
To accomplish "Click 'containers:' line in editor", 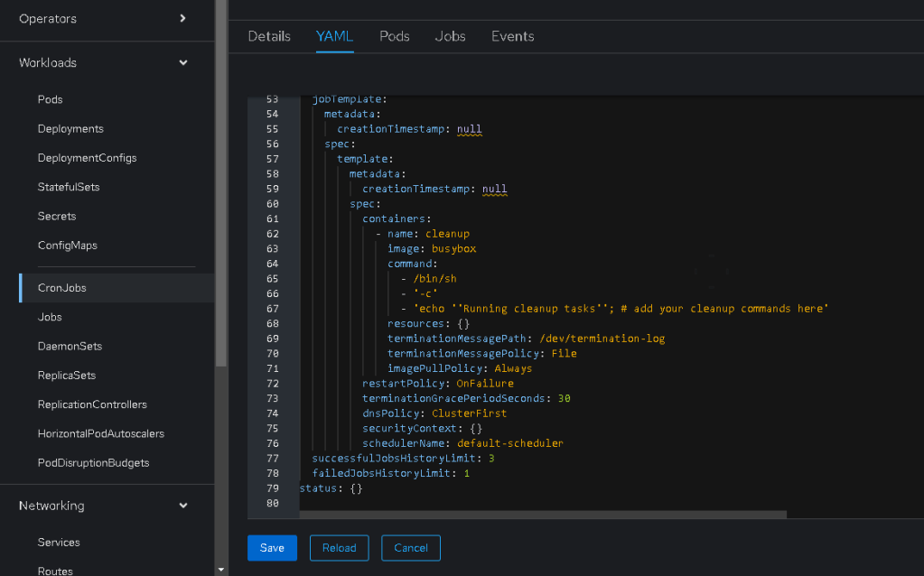I will (397, 218).
